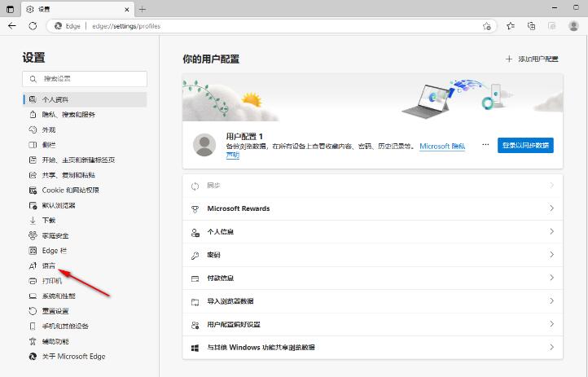
Task: Open 个人资料 in the settings sidebar
Action: coord(85,99)
